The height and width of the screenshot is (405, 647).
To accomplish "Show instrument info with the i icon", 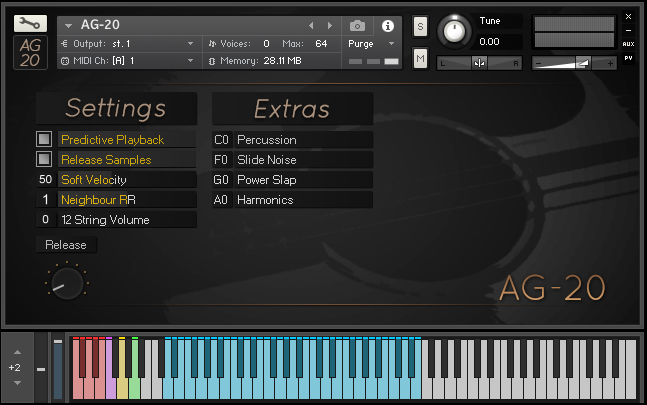I will pyautogui.click(x=388, y=25).
